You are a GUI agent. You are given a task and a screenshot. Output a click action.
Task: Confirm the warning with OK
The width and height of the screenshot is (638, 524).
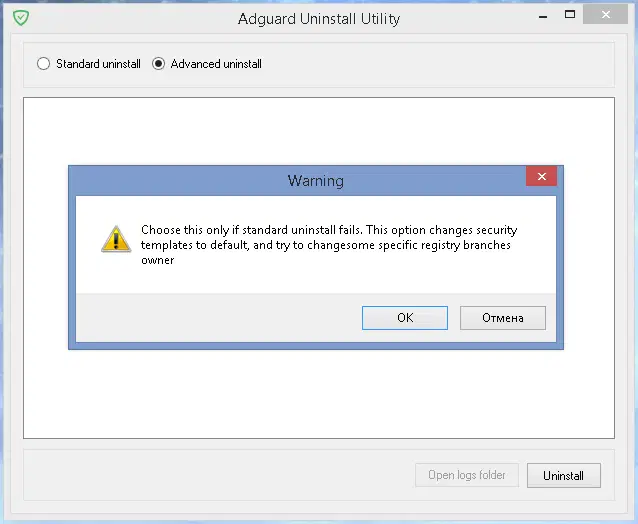click(405, 318)
